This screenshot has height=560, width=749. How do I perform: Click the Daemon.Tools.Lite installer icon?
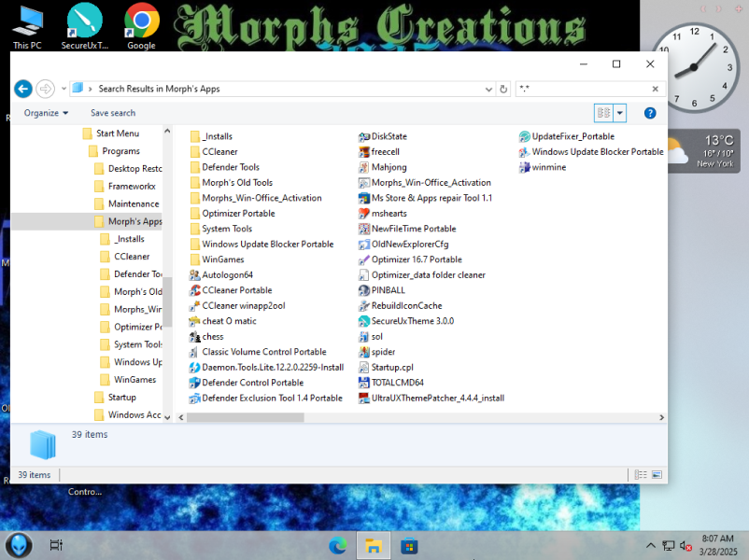coord(194,367)
